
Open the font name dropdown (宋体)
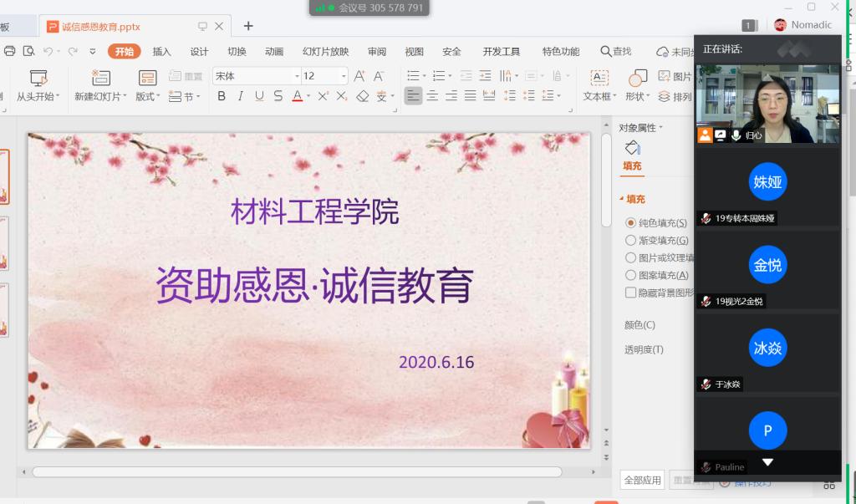296,76
